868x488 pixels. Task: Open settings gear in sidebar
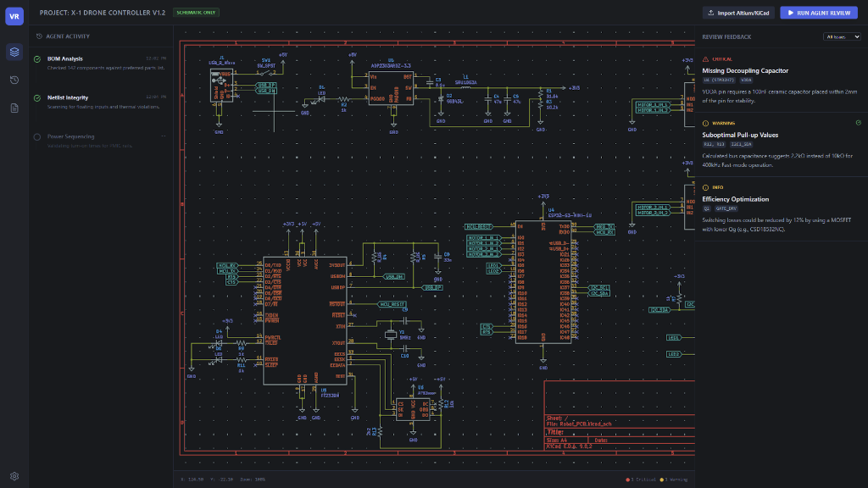click(x=14, y=476)
